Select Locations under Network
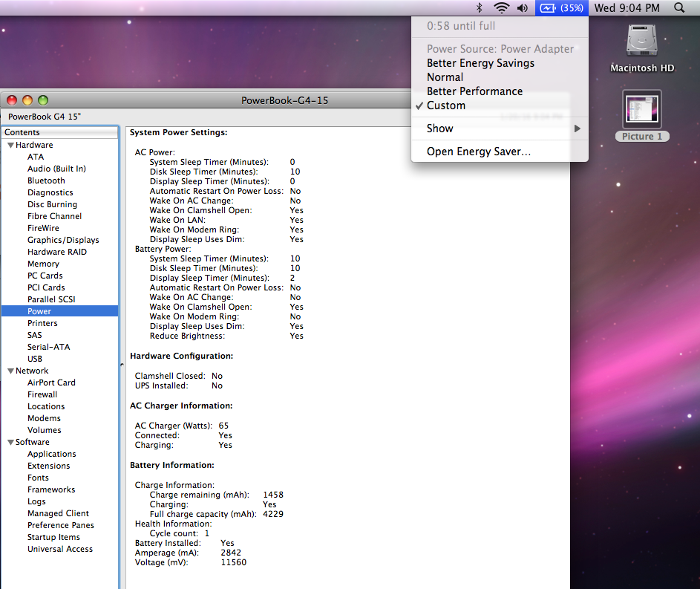This screenshot has width=700, height=589. pos(46,406)
